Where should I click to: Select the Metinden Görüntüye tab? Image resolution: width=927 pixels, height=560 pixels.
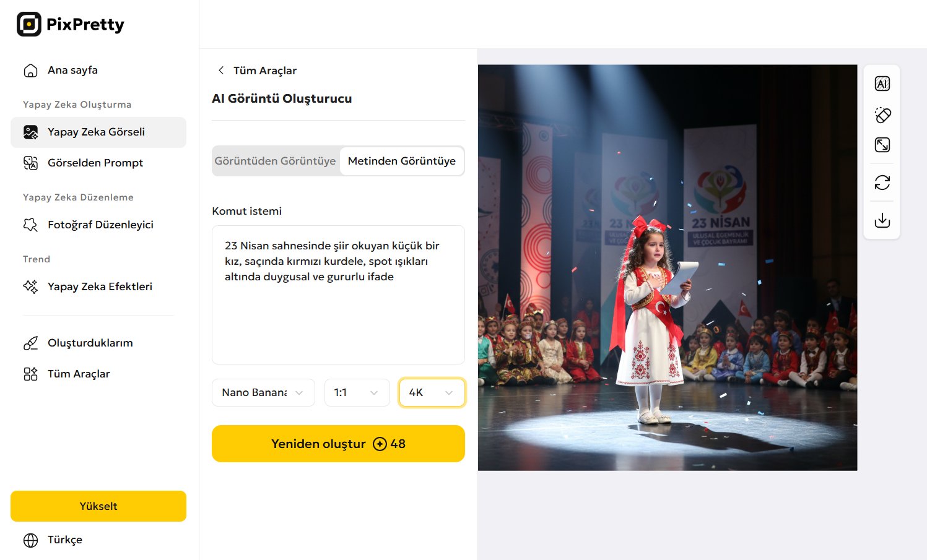(x=401, y=161)
